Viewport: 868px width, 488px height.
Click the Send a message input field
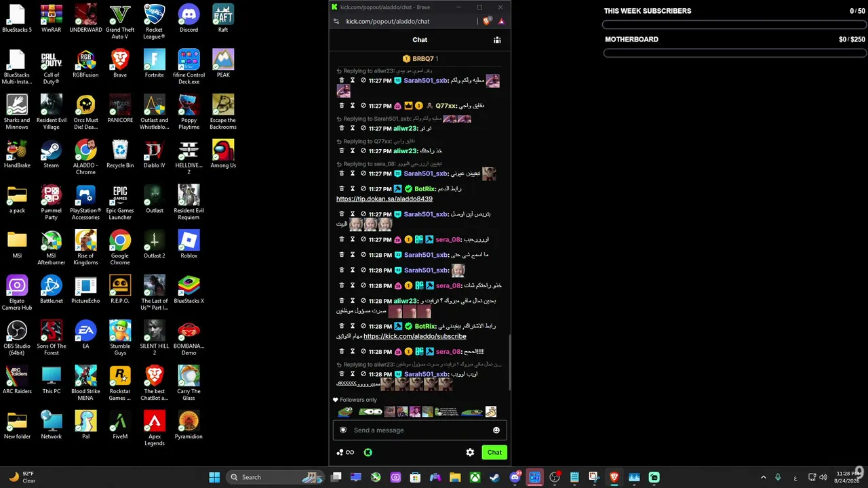(x=420, y=430)
